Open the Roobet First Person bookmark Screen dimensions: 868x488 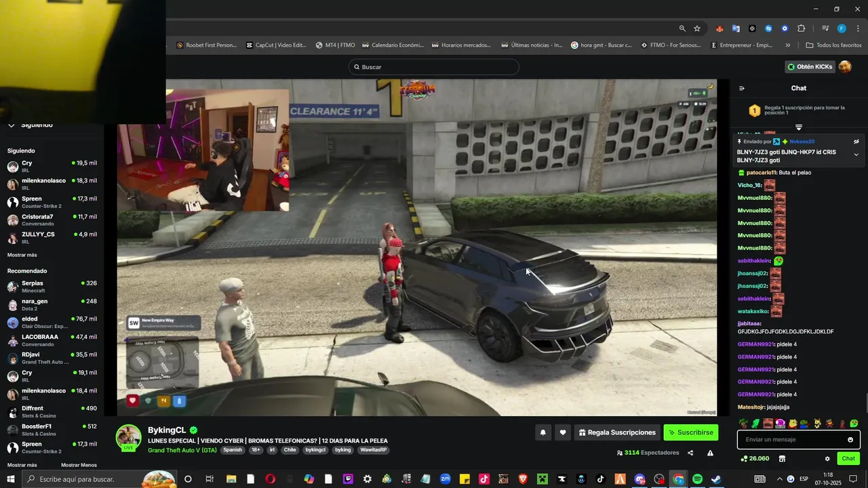(x=206, y=45)
